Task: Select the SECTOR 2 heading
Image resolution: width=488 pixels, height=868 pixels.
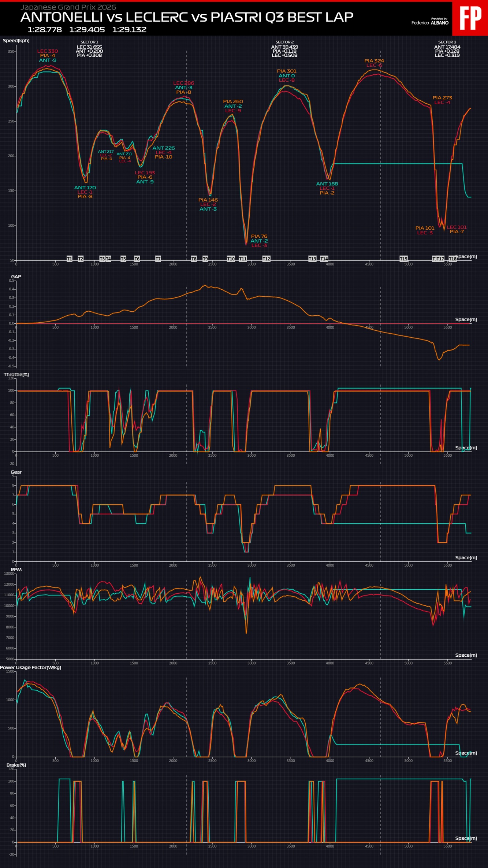Action: (x=284, y=42)
